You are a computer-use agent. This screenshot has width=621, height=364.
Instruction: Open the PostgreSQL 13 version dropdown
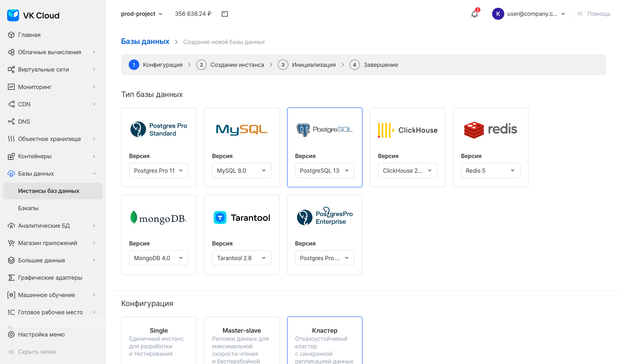(324, 170)
